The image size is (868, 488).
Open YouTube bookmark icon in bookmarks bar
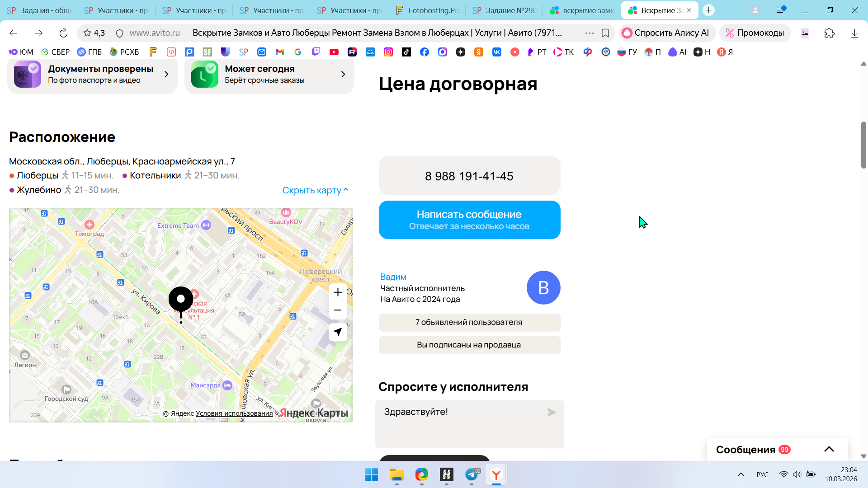334,52
